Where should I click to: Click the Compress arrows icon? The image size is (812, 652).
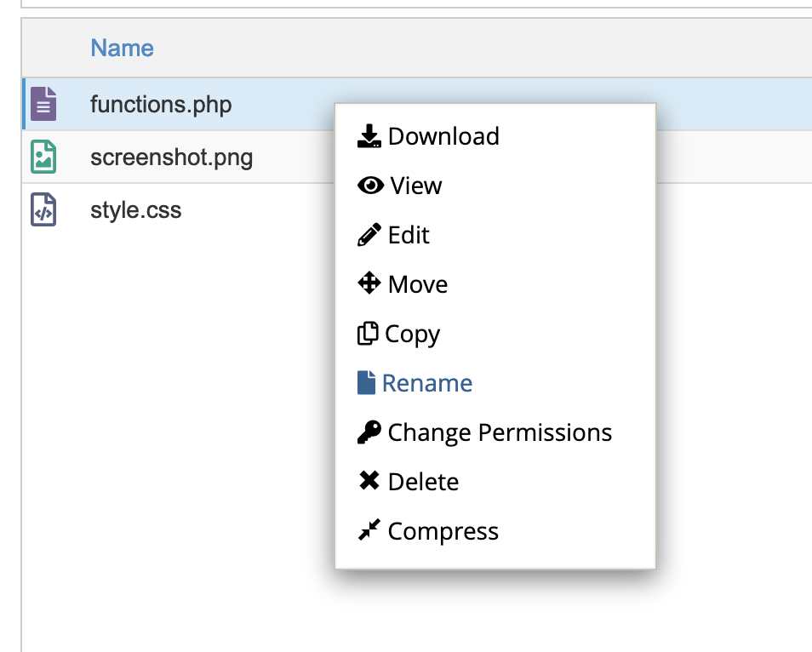[x=369, y=529]
